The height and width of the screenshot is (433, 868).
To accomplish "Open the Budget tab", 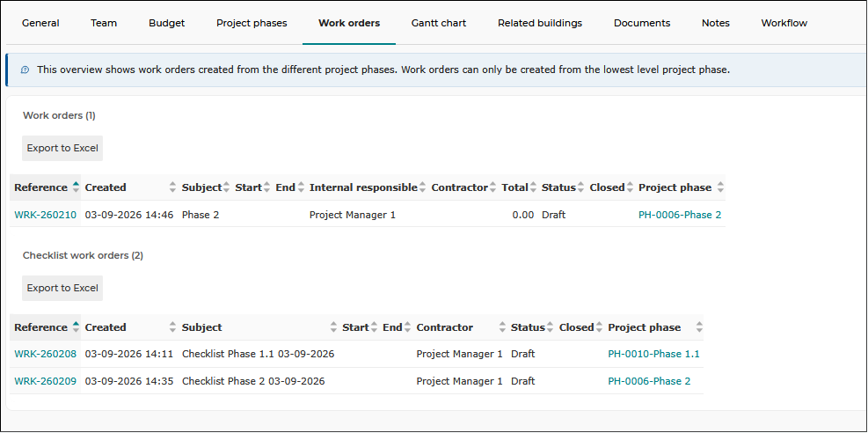I will click(x=166, y=23).
